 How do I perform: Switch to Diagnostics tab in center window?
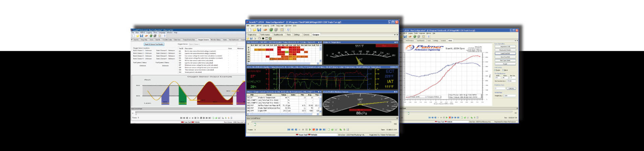pyautogui.click(x=252, y=35)
